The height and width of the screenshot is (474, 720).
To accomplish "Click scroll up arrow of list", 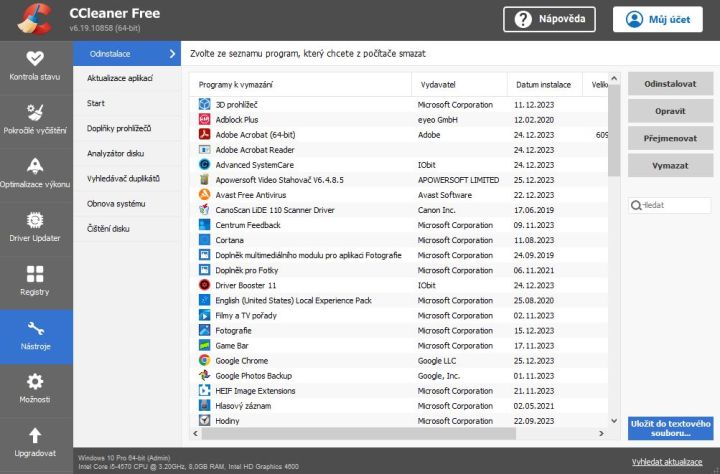I will pos(614,79).
